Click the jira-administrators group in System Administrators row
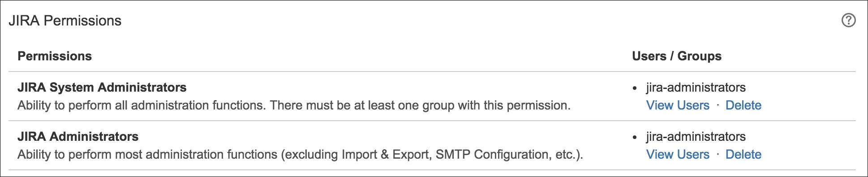This screenshot has width=868, height=177. [x=696, y=88]
